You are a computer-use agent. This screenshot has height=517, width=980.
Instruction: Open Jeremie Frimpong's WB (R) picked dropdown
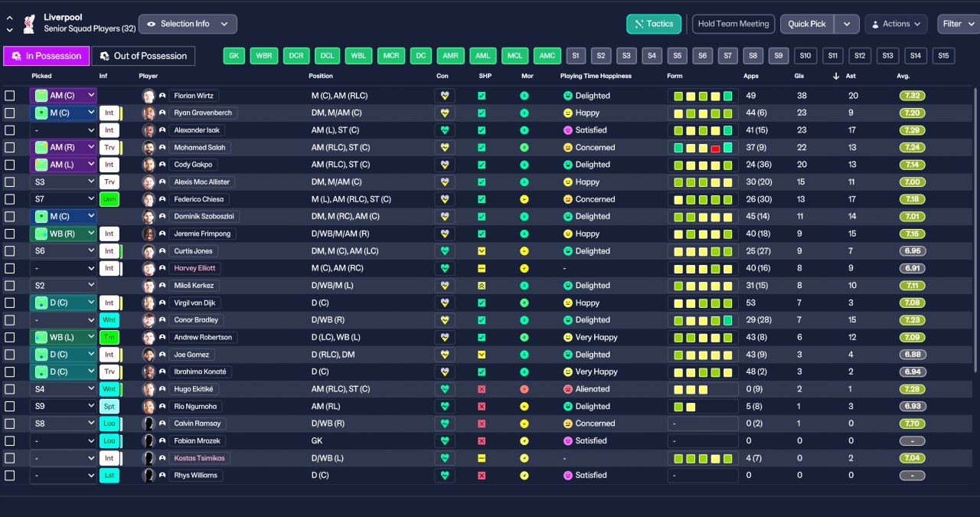point(64,234)
